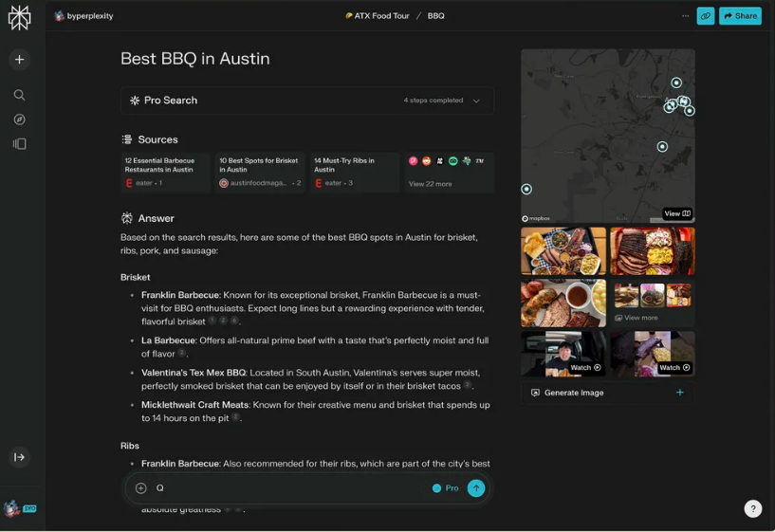This screenshot has height=532, width=775.
Task: Click the Answer section icon
Action: tap(127, 218)
